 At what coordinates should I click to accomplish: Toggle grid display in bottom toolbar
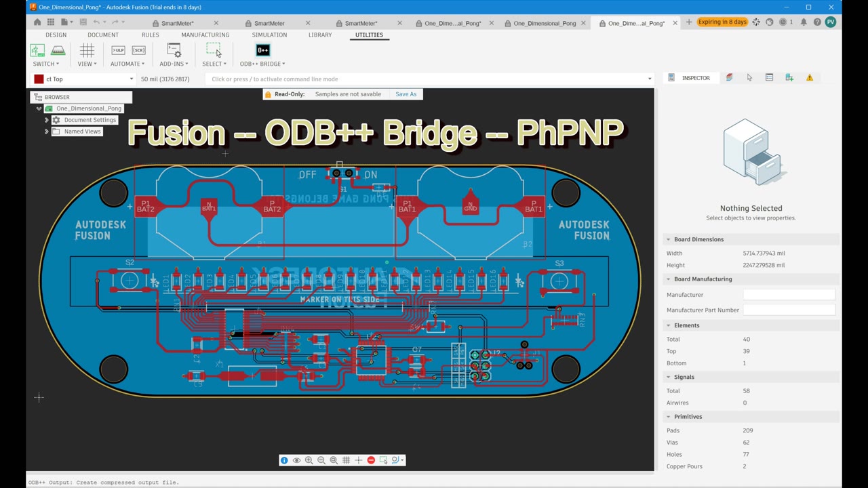click(346, 460)
